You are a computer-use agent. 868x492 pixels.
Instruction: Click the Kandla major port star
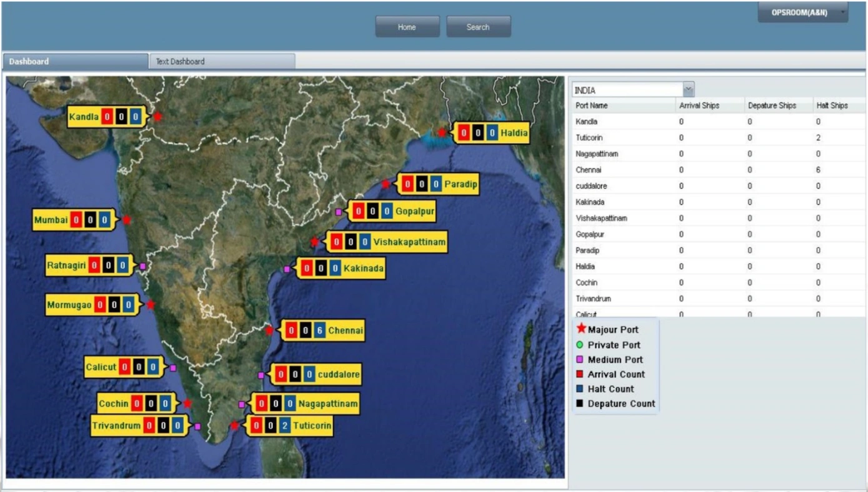coord(158,116)
